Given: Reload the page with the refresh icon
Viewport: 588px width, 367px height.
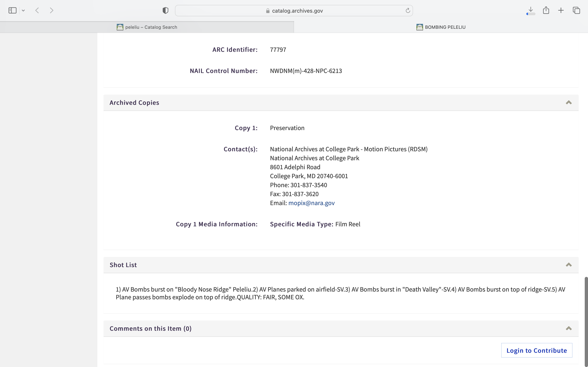Looking at the screenshot, I should point(408,10).
